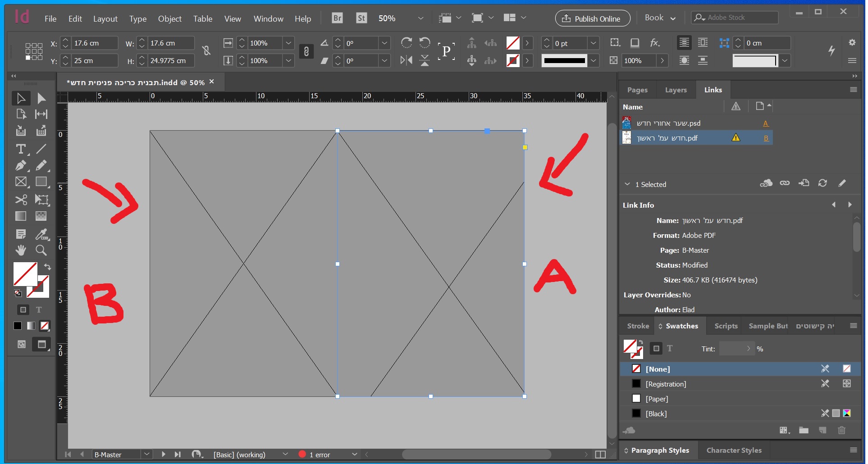Click the Relink icon in Links panel
This screenshot has width=868, height=464.
(x=785, y=183)
